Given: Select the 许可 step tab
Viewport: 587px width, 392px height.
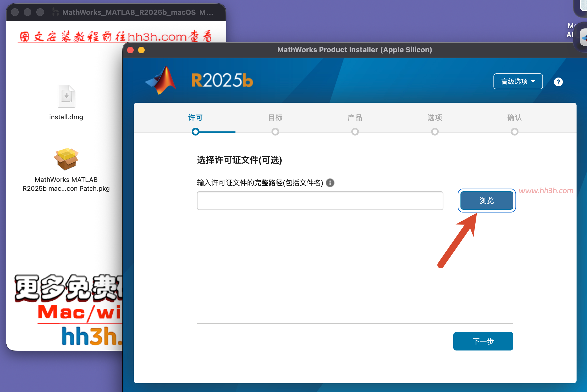Looking at the screenshot, I should coord(195,118).
